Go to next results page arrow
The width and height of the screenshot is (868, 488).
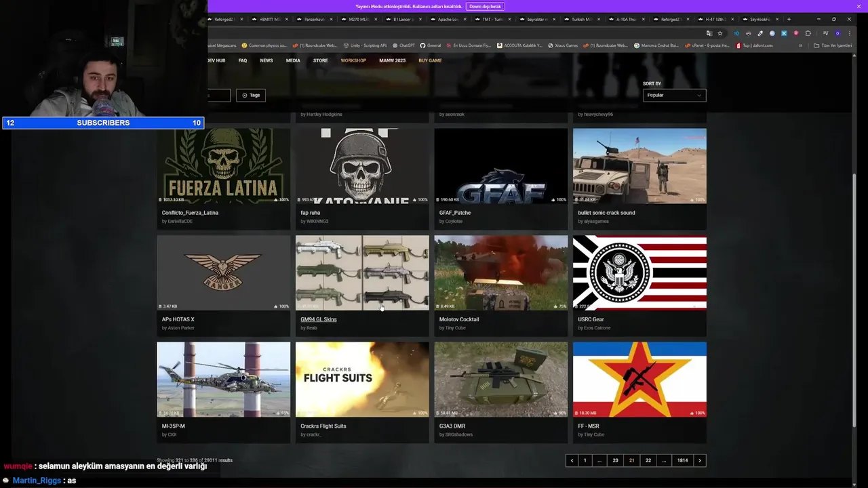click(700, 460)
